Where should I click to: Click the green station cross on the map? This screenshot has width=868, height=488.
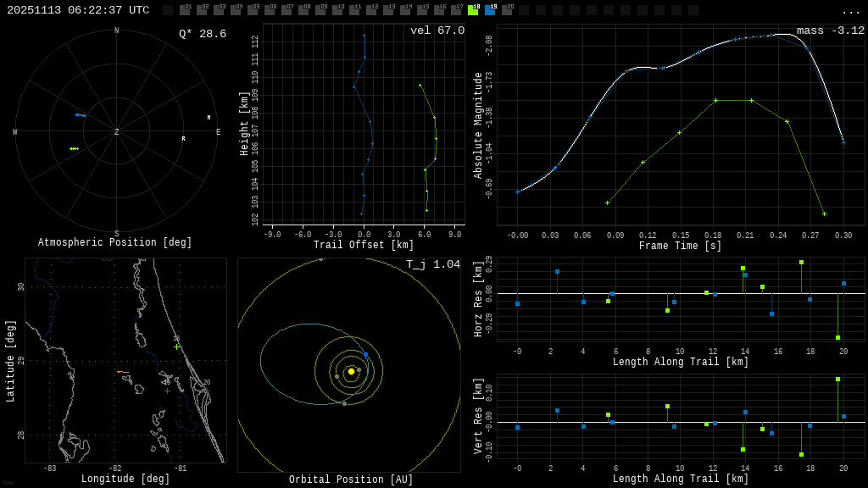coord(176,347)
